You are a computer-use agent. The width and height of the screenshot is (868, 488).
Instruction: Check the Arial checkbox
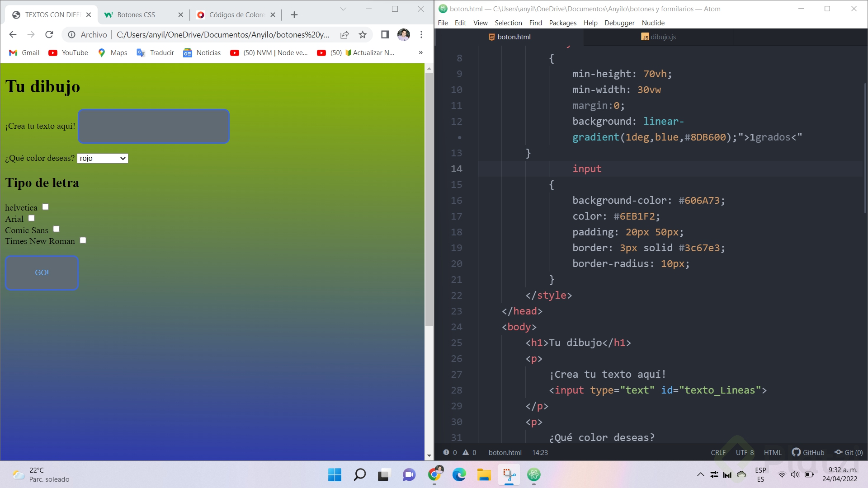[31, 218]
